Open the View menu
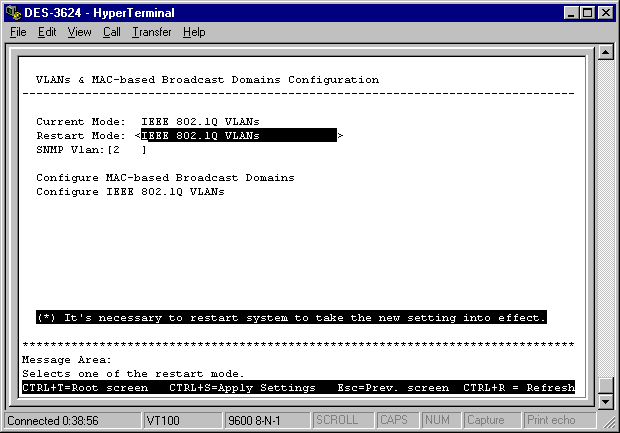Screen dimensions: 620x433 pyautogui.click(x=79, y=32)
